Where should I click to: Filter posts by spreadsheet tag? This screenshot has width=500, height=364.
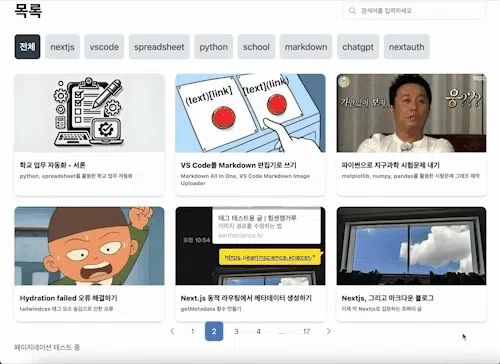[159, 47]
